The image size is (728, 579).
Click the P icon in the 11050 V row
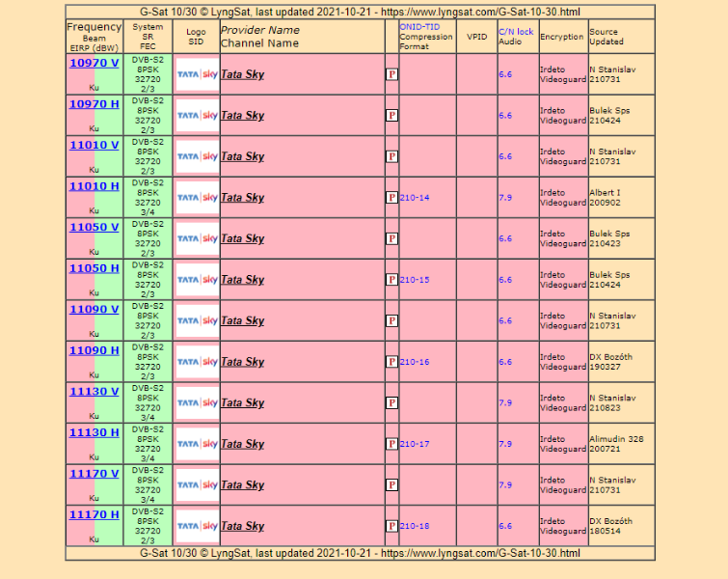point(391,238)
